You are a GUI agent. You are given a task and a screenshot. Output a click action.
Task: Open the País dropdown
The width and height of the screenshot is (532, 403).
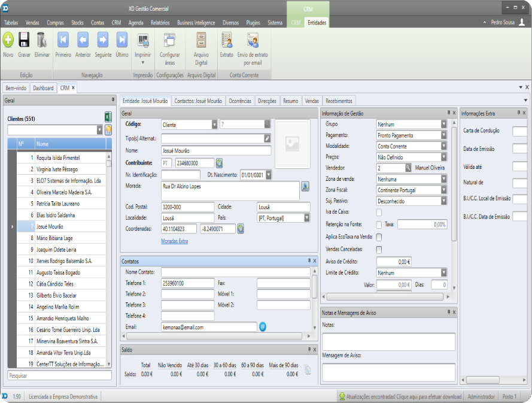(307, 217)
